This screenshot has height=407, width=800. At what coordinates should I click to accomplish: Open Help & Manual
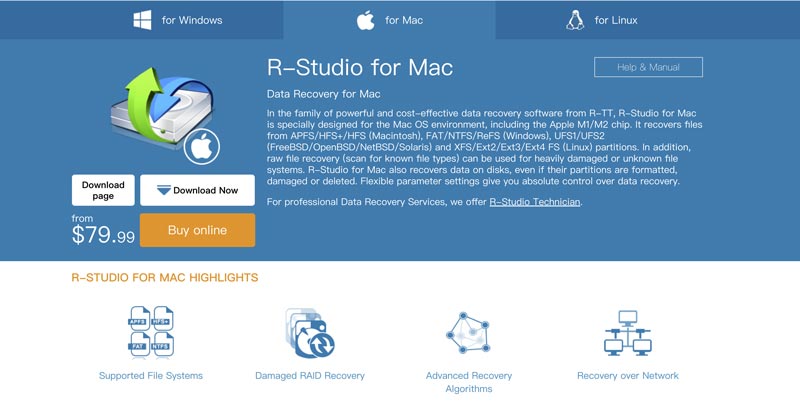pos(648,67)
